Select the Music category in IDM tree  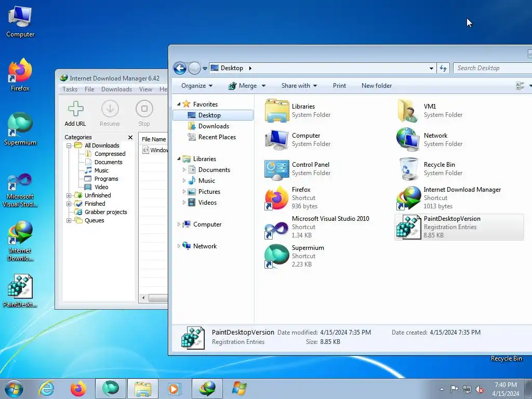coord(101,170)
